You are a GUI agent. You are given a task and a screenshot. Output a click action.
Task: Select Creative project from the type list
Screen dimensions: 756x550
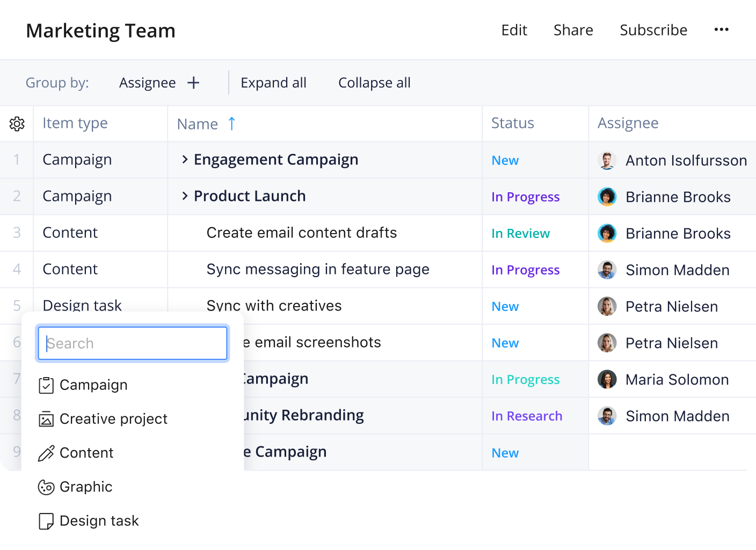(x=113, y=419)
